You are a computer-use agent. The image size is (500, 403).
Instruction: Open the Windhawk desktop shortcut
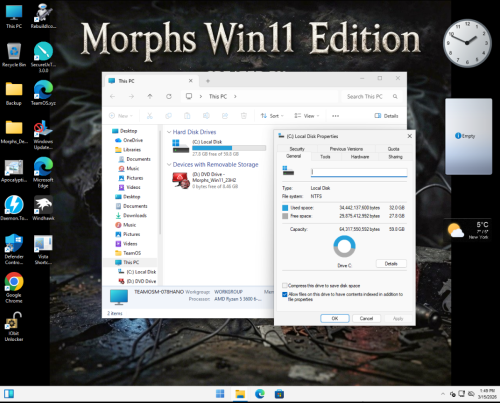(x=43, y=208)
